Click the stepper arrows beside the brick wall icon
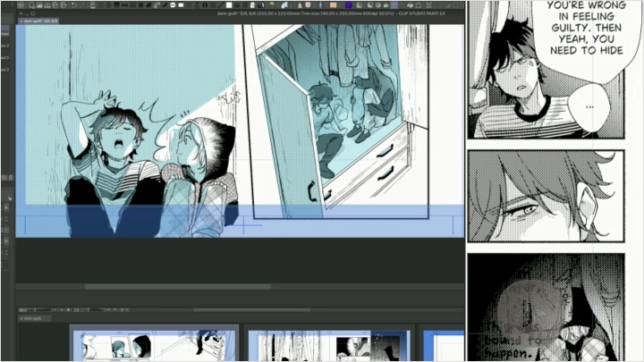Image resolution: width=644 pixels, height=362 pixels. pyautogui.click(x=340, y=5)
